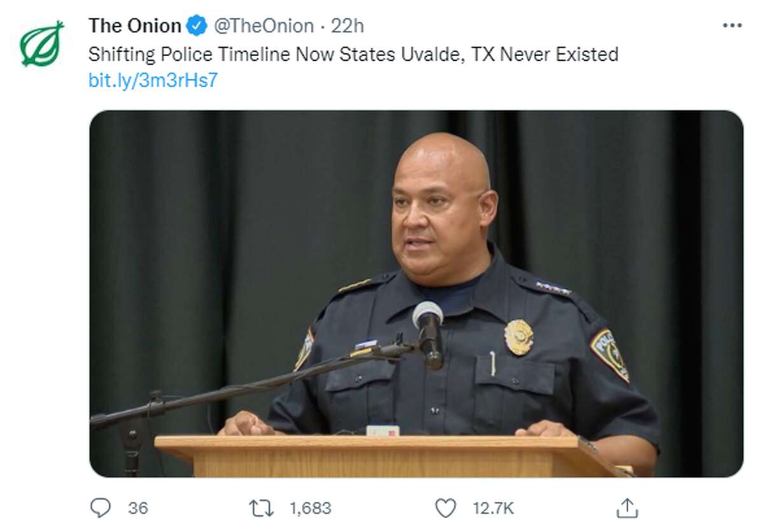Select the Uvalde headline tweet text
The image size is (763, 532).
coord(354,54)
